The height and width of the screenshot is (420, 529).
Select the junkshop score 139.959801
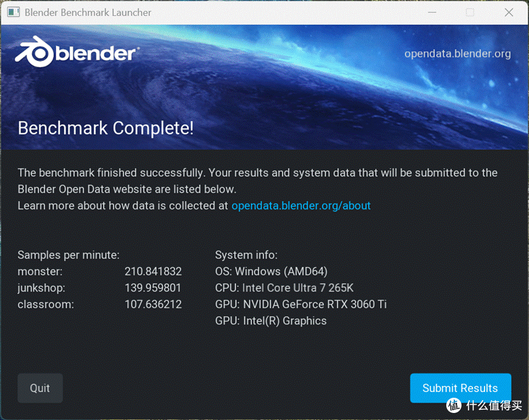point(153,288)
